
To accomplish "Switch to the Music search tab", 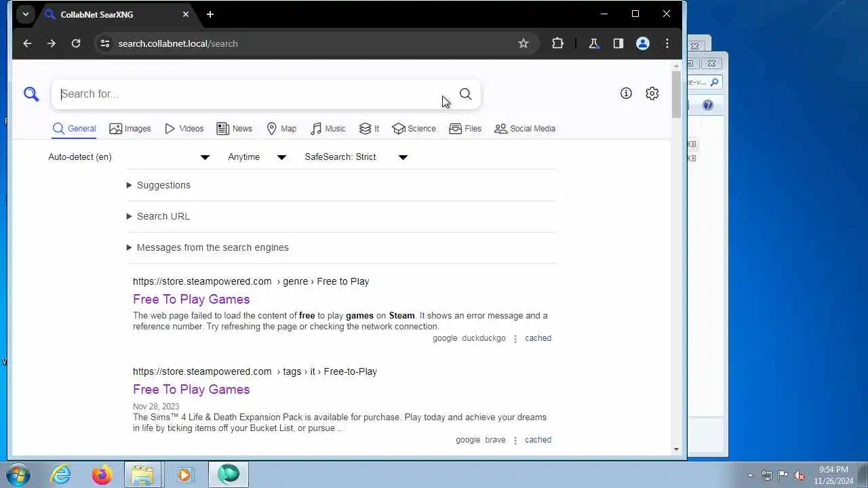I will [x=328, y=128].
